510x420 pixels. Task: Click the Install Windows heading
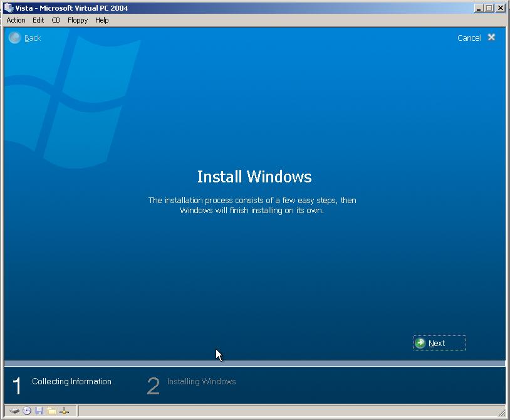(254, 177)
